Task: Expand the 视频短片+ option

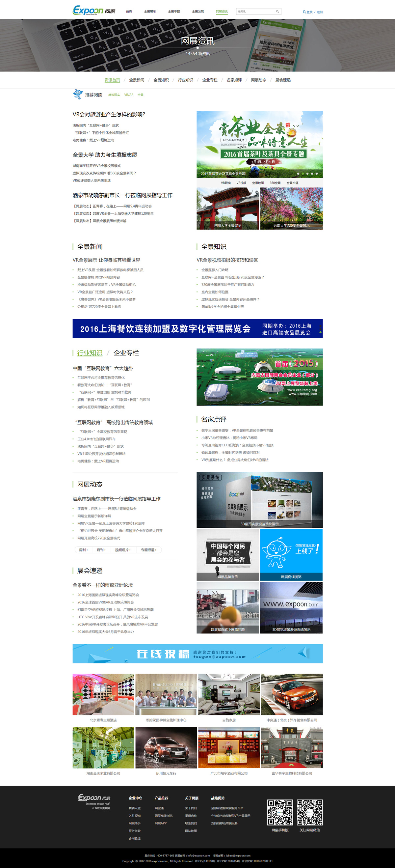Action: pos(122,550)
